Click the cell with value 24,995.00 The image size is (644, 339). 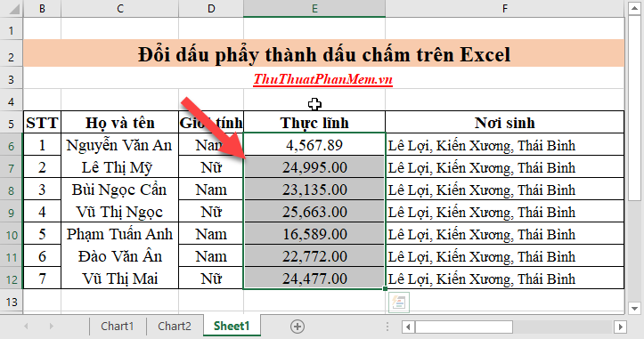tap(314, 167)
